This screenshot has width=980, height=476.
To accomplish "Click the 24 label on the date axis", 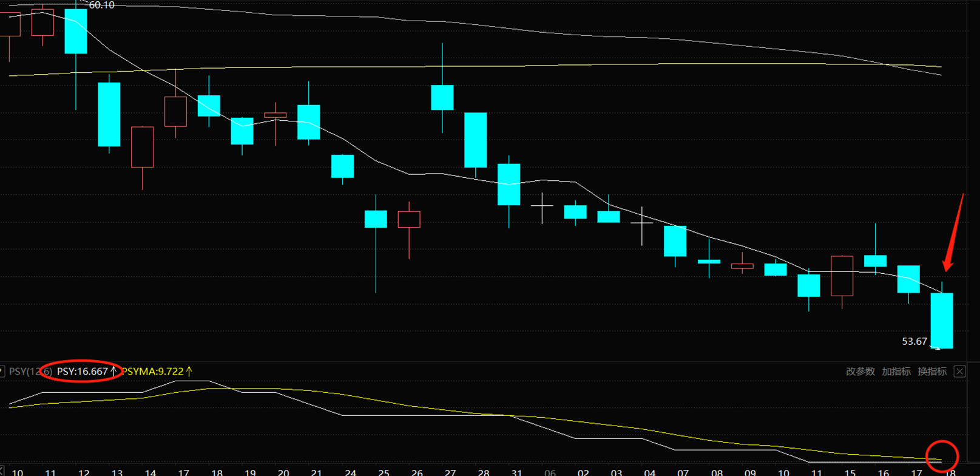I will 350,472.
